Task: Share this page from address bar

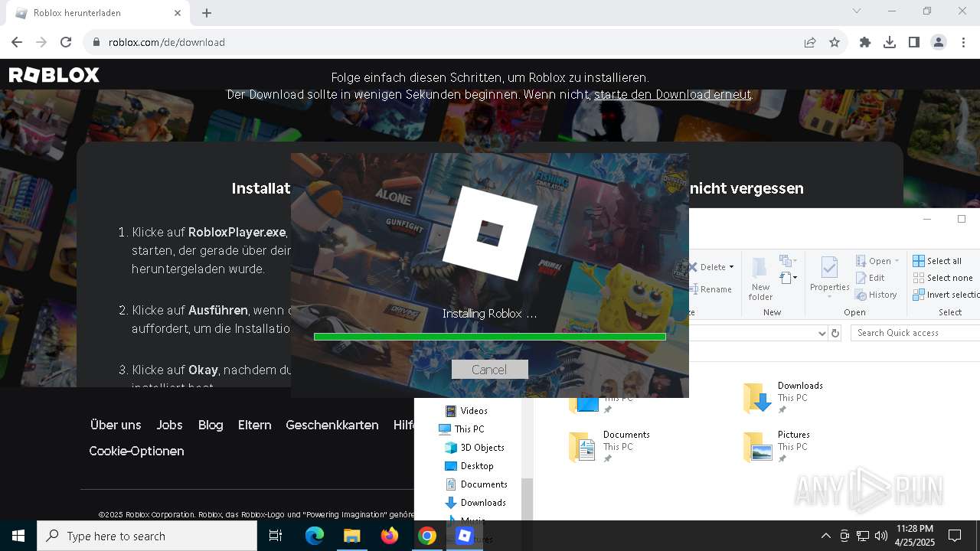Action: pyautogui.click(x=810, y=42)
